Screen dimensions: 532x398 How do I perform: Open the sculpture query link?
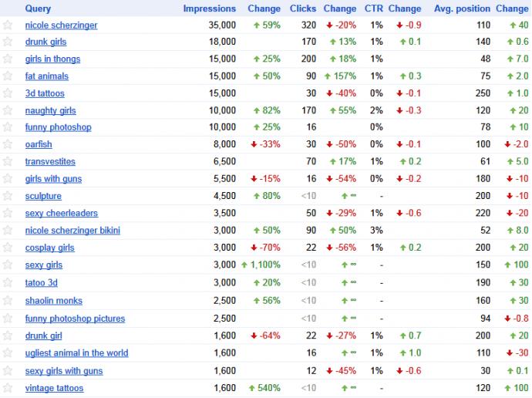(43, 196)
